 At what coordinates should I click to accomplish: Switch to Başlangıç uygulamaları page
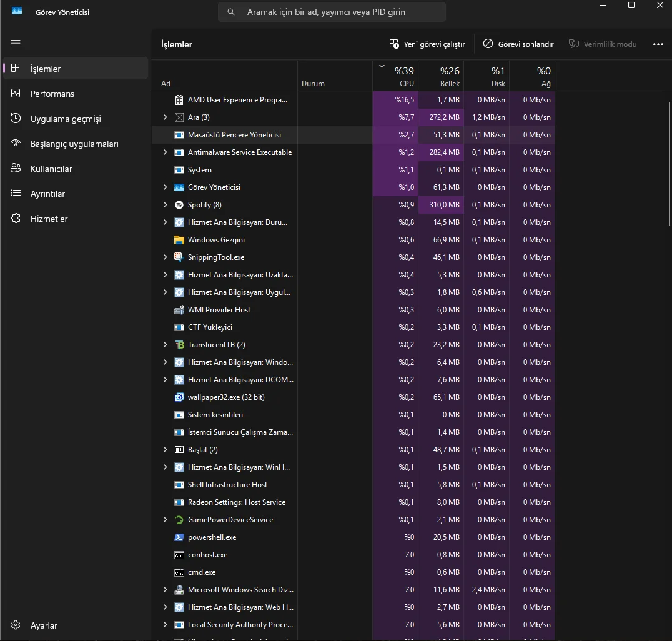74,144
